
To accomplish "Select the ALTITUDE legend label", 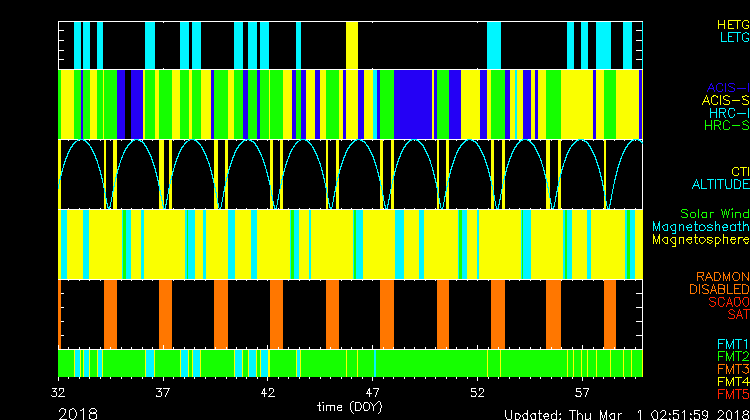I will click(x=720, y=185).
